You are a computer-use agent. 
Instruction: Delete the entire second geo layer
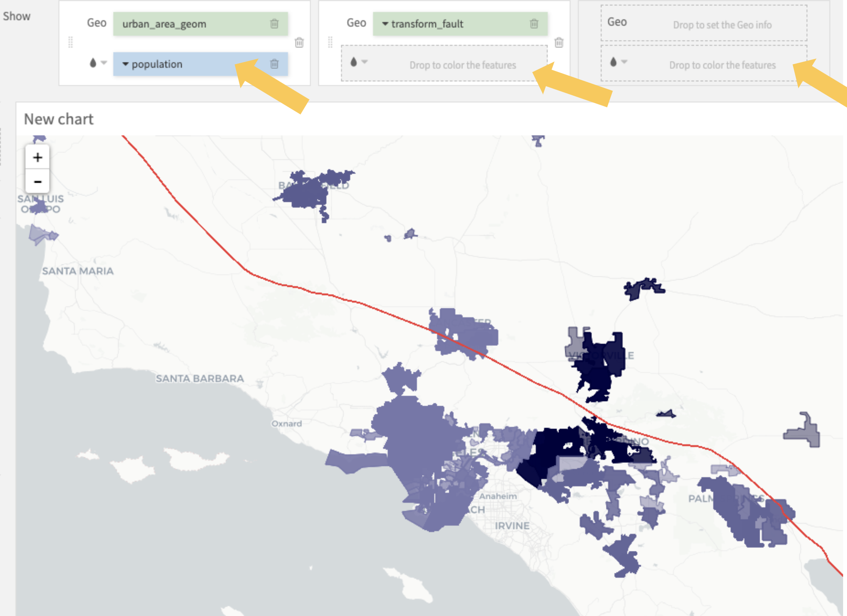559,42
